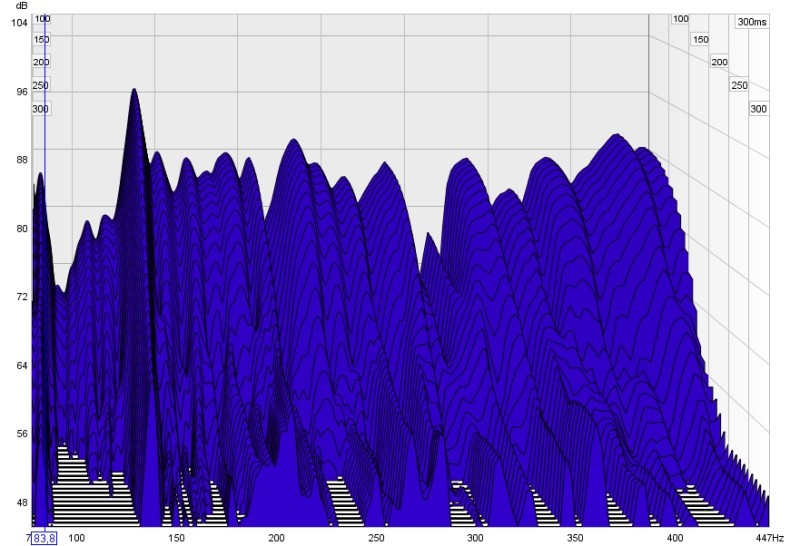Select the blue vertical frequency cursor line
Viewport: 800px width, 546px height.
pyautogui.click(x=45, y=270)
